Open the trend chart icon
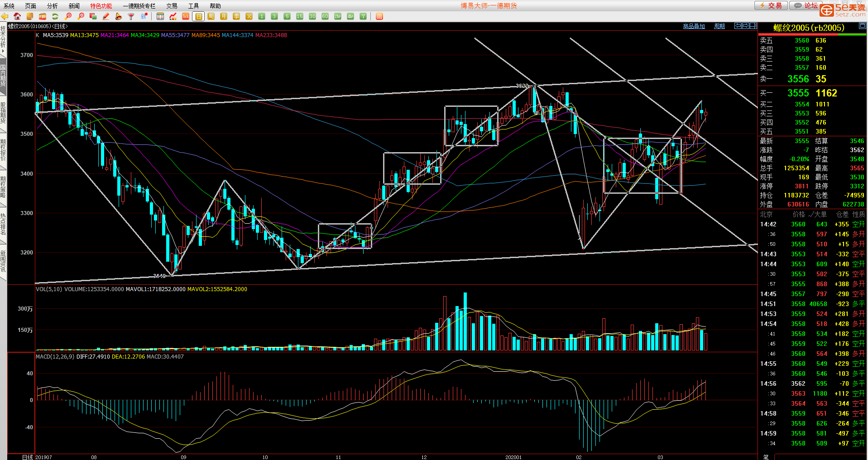Viewport: 868px width, 460px height. pyautogui.click(x=173, y=16)
